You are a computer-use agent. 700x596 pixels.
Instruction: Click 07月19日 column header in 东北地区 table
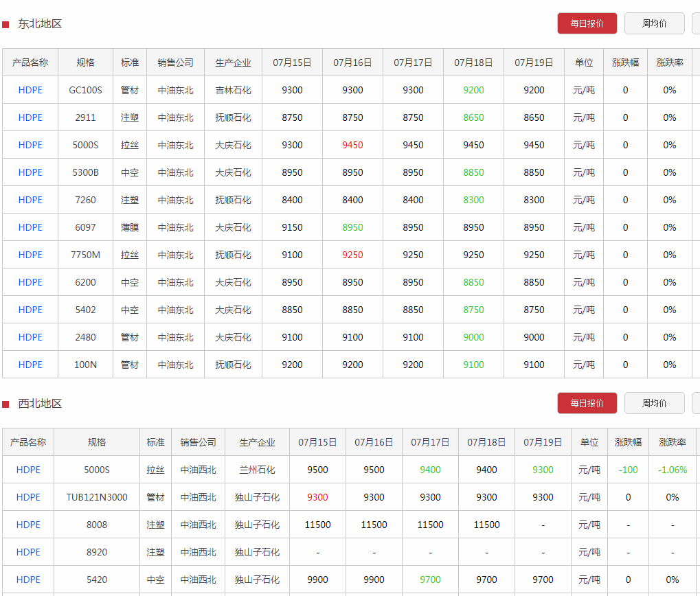point(534,62)
